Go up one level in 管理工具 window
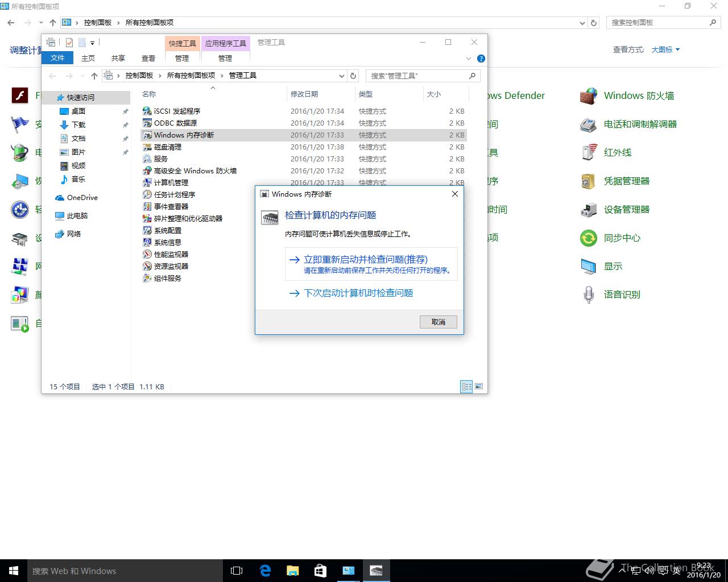Viewport: 728px width, 582px height. coord(94,76)
